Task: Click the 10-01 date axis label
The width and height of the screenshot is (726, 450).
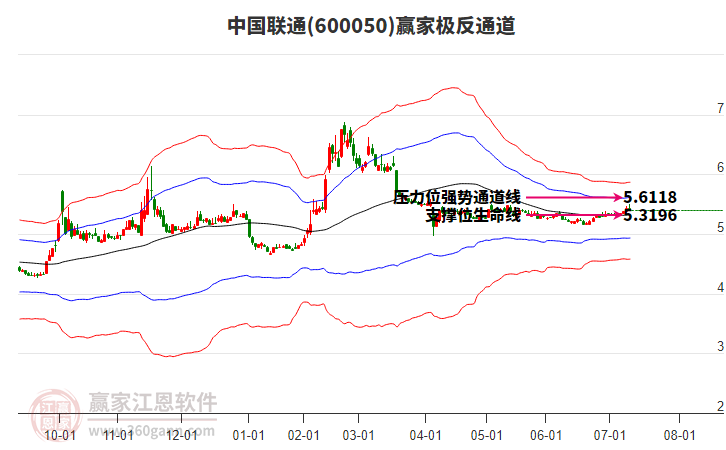Action: point(60,435)
